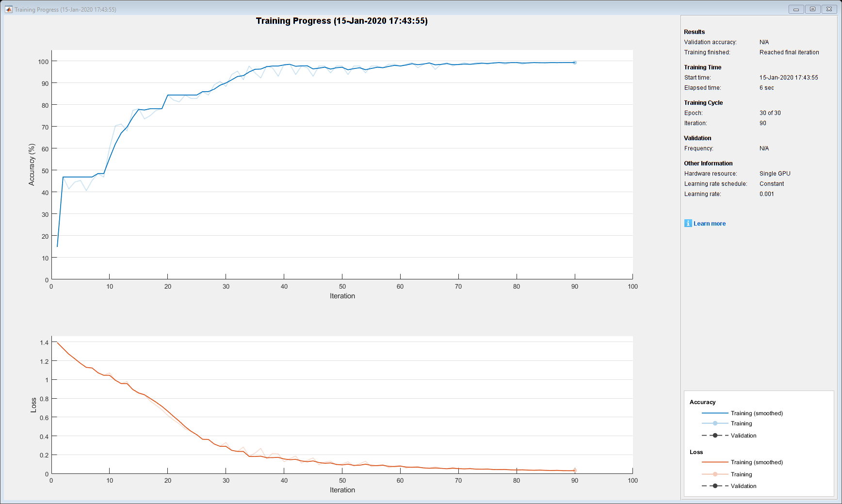Close the Training Progress window
Viewport: 842px width, 504px height.
point(829,9)
